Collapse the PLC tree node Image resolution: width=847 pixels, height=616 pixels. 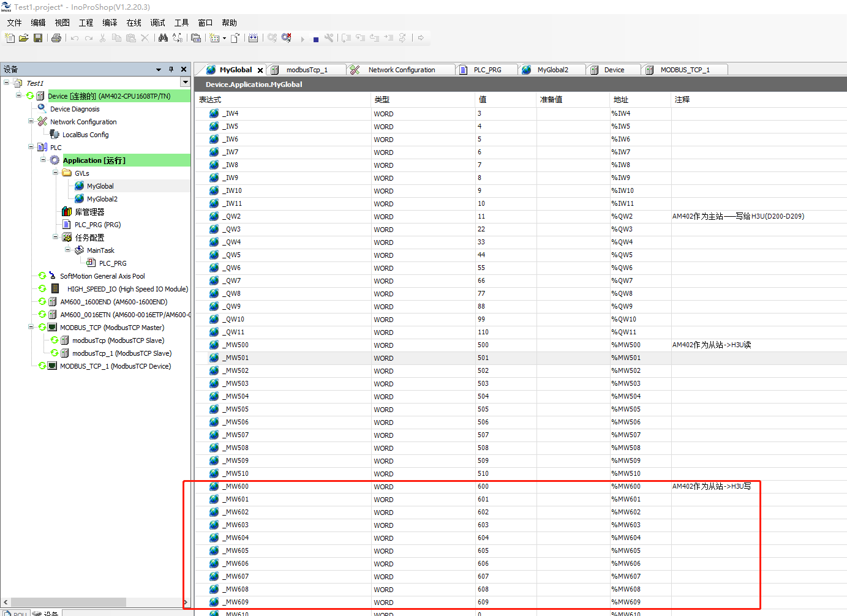(x=31, y=147)
